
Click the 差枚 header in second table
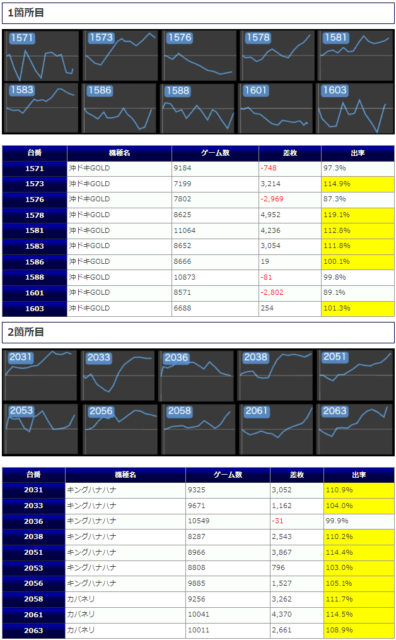coord(297,475)
